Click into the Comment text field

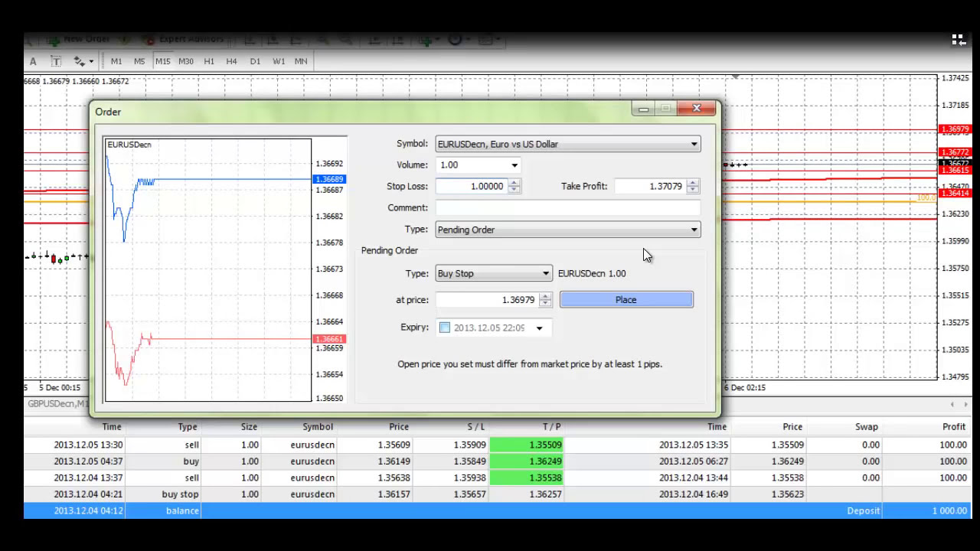coord(567,207)
